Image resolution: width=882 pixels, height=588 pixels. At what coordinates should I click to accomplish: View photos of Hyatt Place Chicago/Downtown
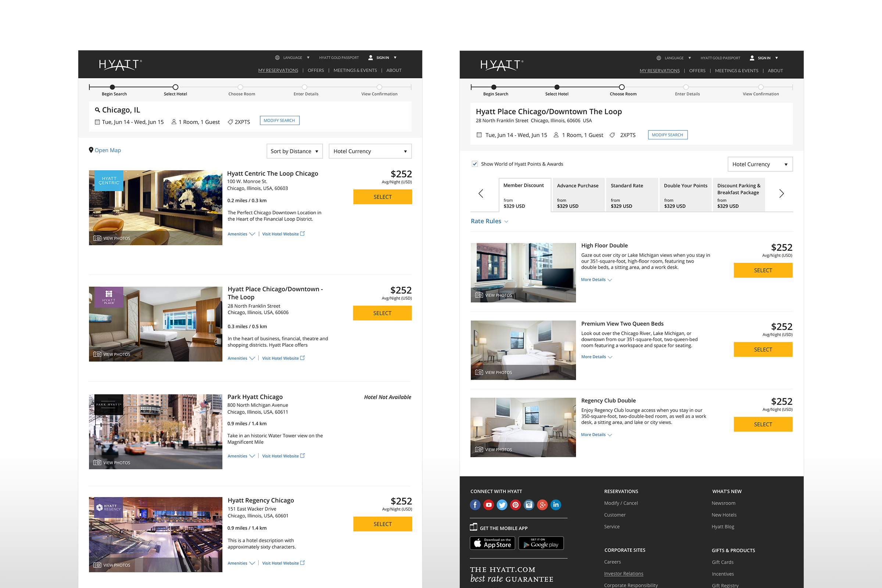(x=112, y=354)
